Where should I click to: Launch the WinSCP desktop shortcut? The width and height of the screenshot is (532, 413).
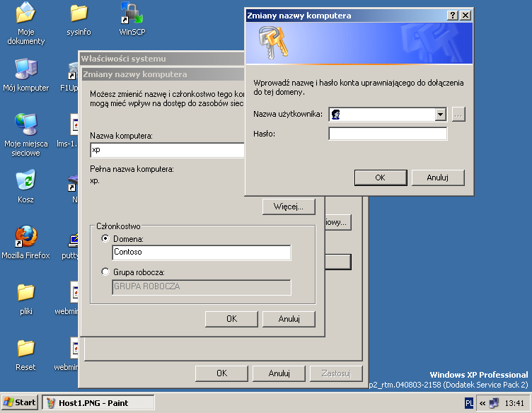[x=132, y=19]
